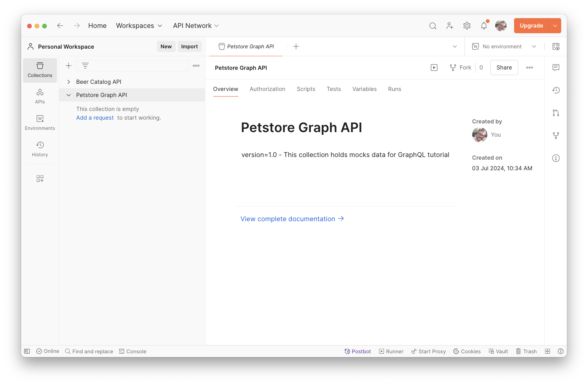Launch the collection Runner

click(x=391, y=351)
